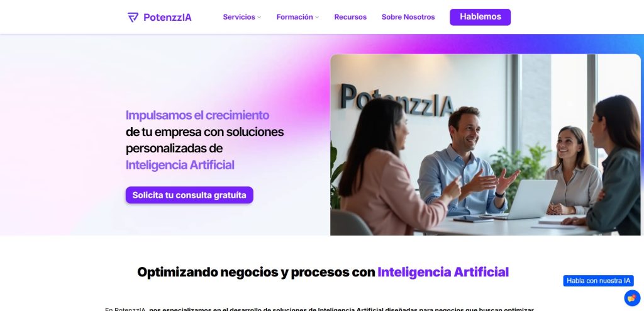Open the Sobre Nosotros page
The image size is (644, 311).
tap(408, 17)
